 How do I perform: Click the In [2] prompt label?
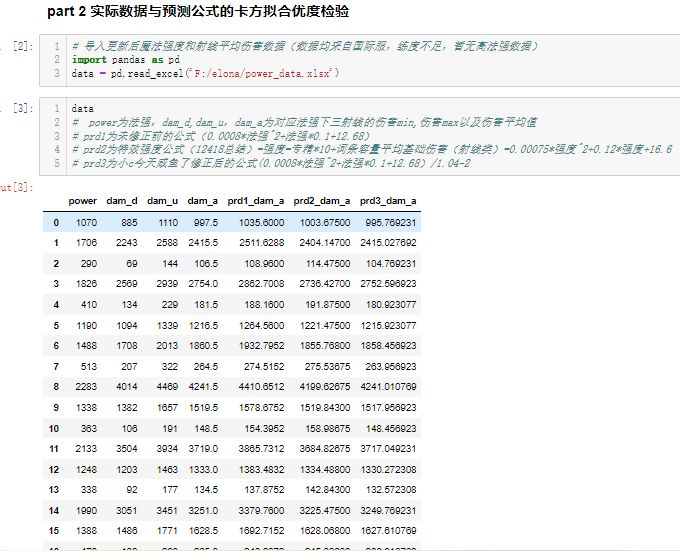23,46
